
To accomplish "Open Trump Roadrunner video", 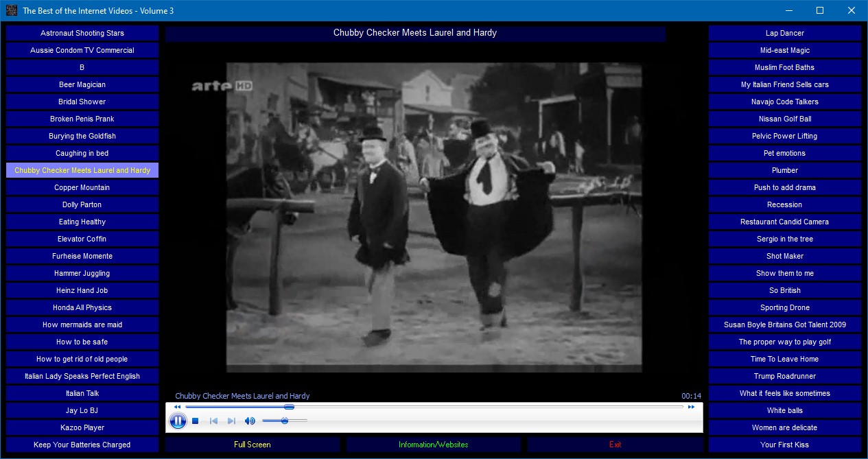I will tap(785, 376).
